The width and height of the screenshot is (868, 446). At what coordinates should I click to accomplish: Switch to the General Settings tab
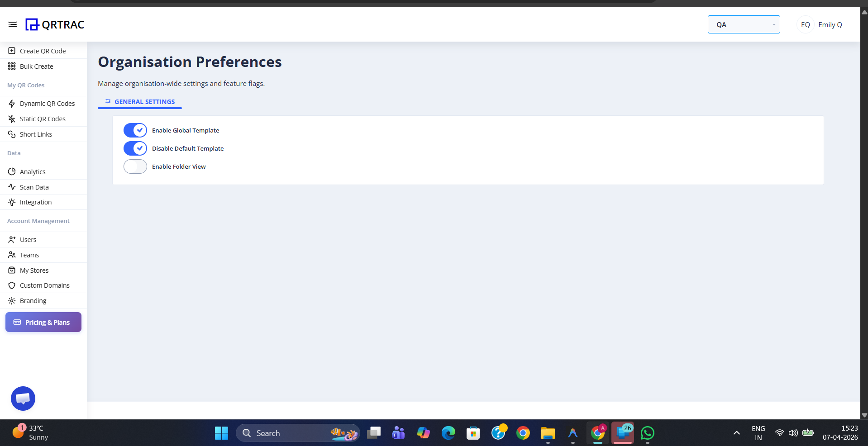point(139,102)
